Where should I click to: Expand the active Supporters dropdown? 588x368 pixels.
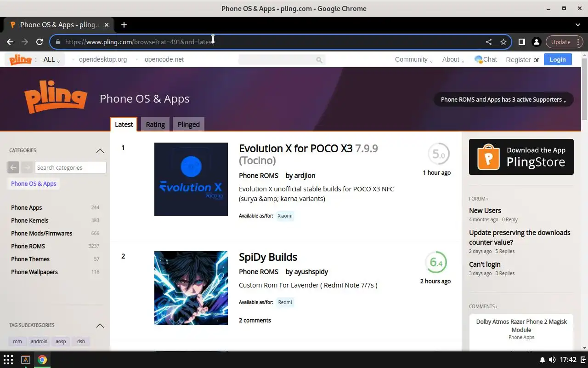[503, 99]
